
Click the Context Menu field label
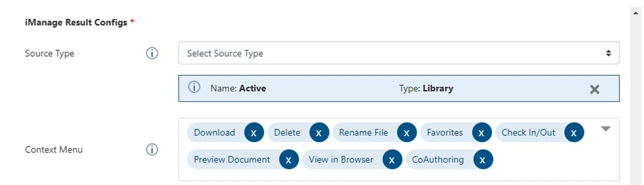[x=53, y=149]
